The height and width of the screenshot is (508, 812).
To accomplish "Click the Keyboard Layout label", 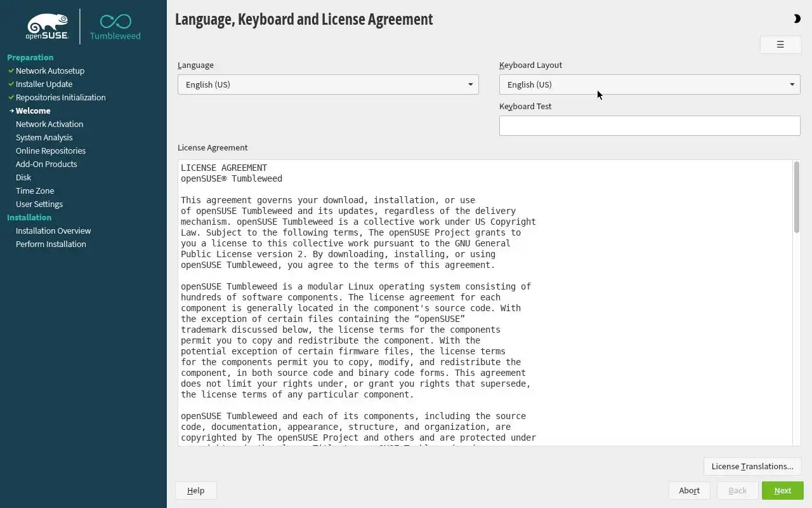I will coord(530,65).
